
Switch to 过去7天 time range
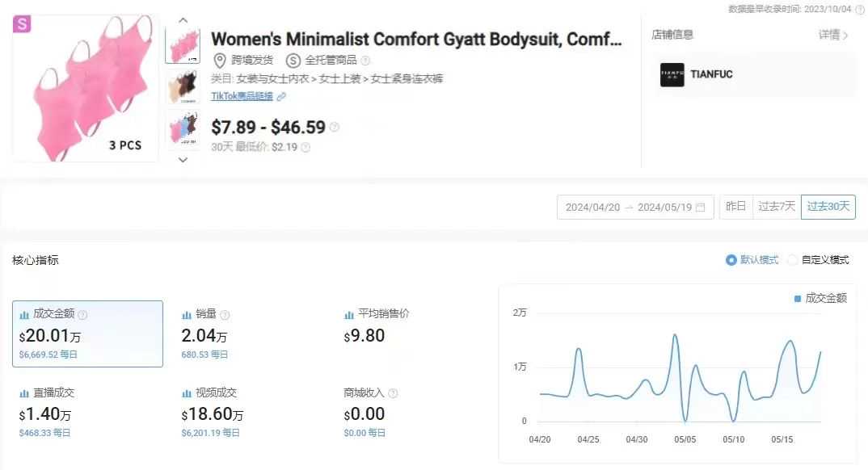point(777,207)
